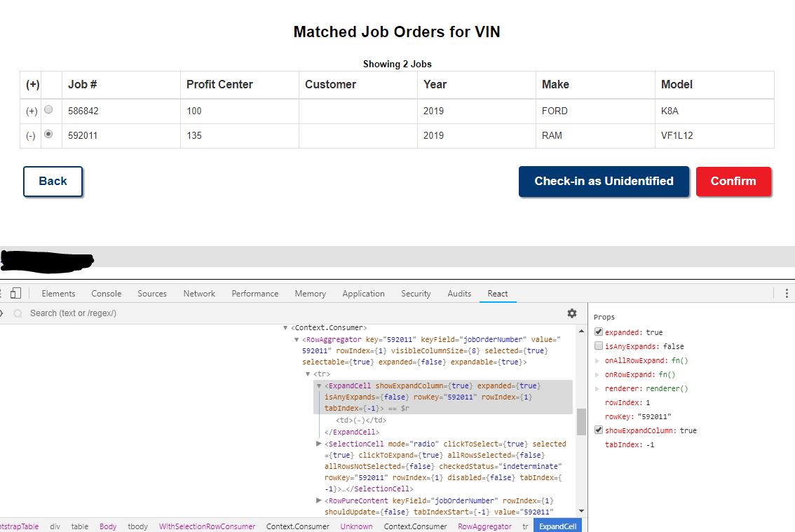Click the search magnifier icon

coord(18,313)
